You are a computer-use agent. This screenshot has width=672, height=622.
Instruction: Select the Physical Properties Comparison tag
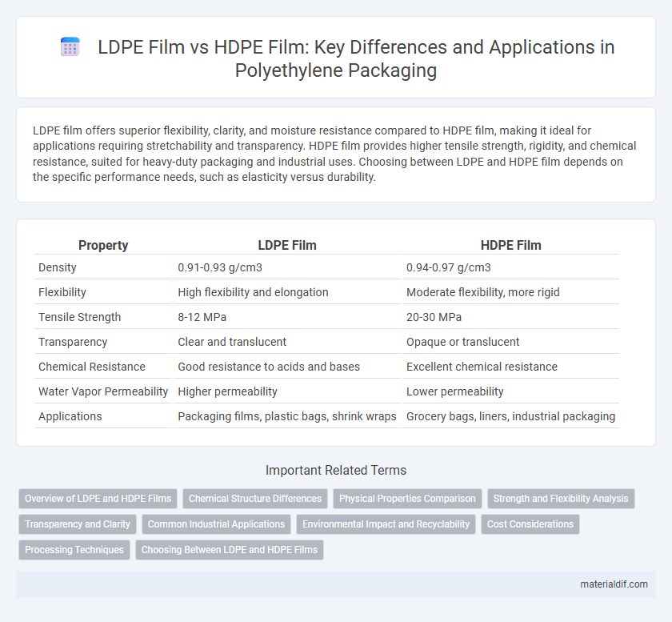coord(407,499)
